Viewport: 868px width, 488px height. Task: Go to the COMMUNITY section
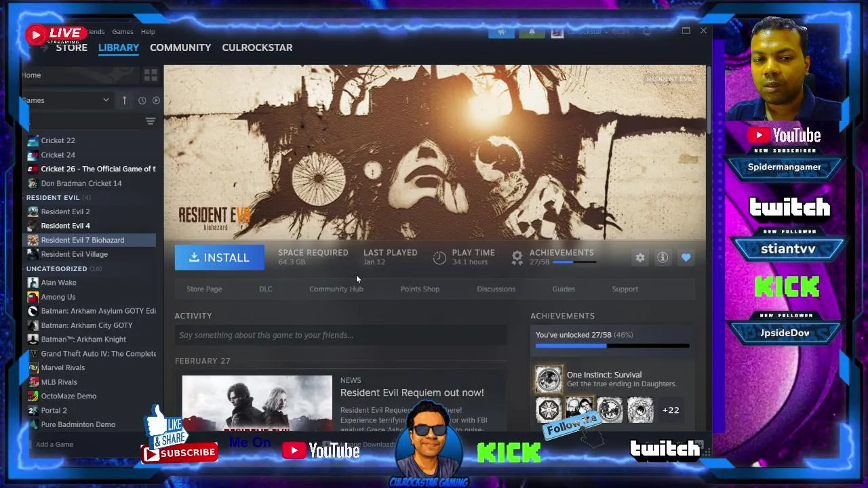coord(180,47)
